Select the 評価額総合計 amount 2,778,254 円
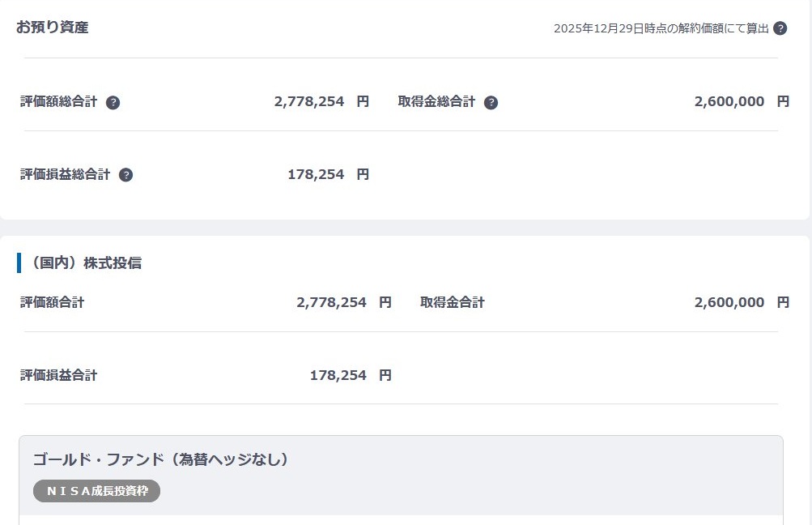Viewport: 812px width, 525px height. coord(321,102)
